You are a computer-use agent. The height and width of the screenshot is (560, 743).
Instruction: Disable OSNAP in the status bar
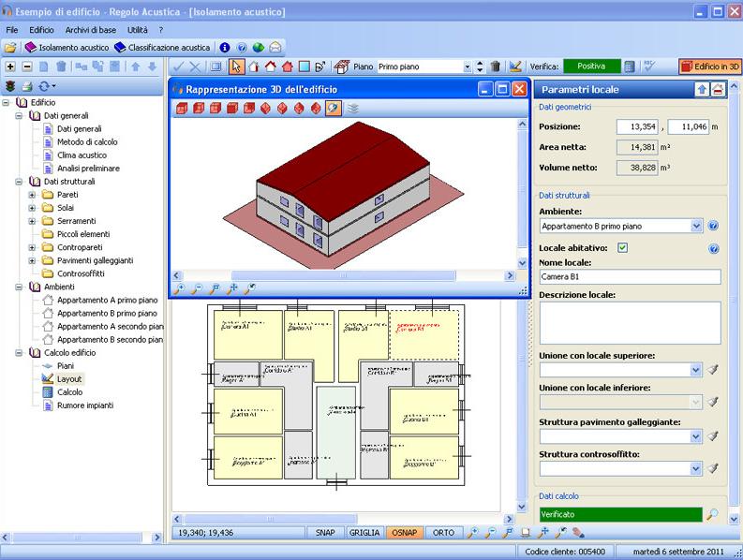point(404,532)
